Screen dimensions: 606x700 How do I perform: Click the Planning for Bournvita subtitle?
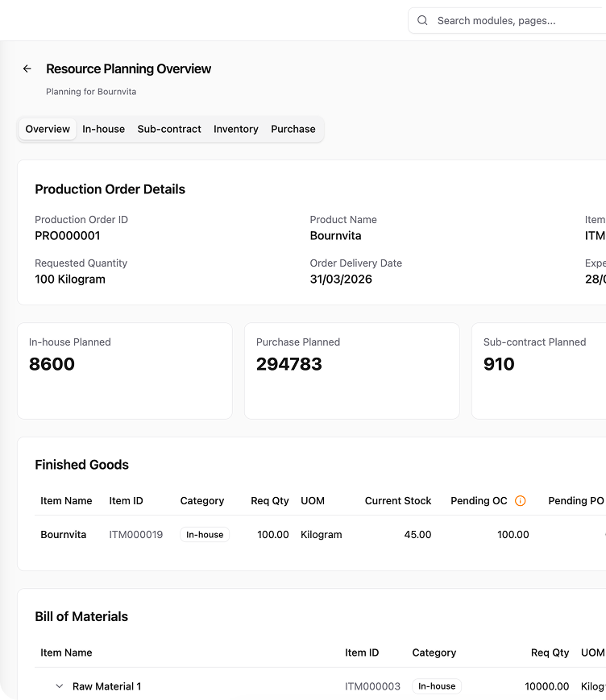pyautogui.click(x=91, y=92)
